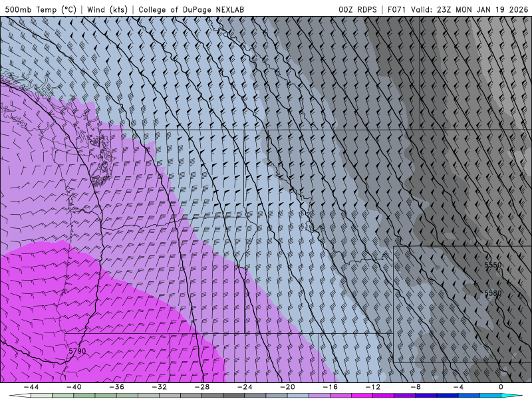Image resolution: width=532 pixels, height=399 pixels.
Task: Click the 'Wind (kts)' header label
Action: [x=107, y=9]
